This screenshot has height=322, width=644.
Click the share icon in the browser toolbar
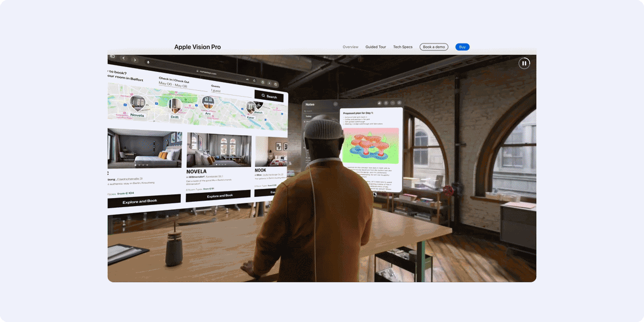(x=262, y=82)
